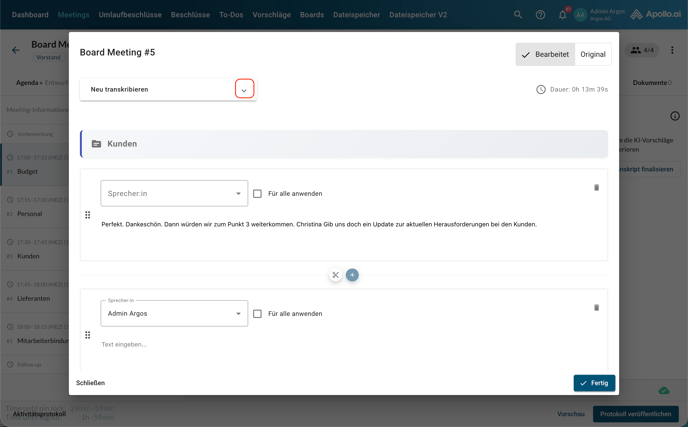This screenshot has width=688, height=427.
Task: Click the X icon between transcript blocks
Action: pos(335,275)
